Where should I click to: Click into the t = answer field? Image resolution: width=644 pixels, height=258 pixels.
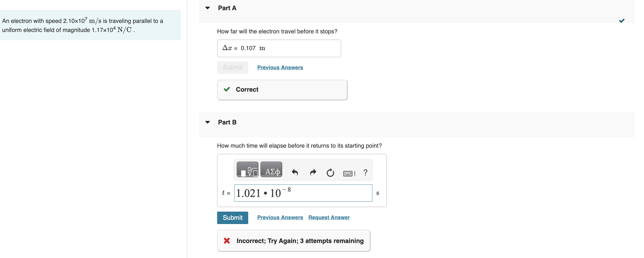303,193
